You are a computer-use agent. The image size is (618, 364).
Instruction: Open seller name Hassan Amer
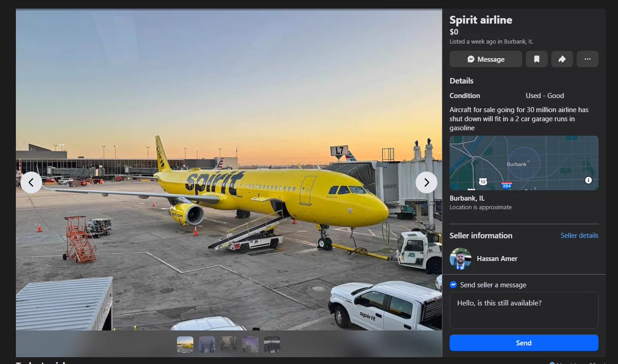click(x=497, y=259)
